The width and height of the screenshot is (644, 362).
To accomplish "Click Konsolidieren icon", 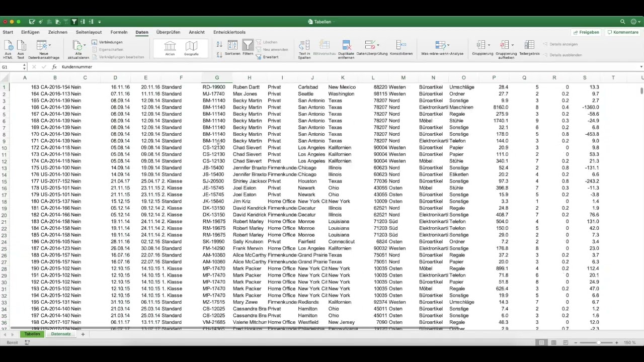I will [x=400, y=46].
